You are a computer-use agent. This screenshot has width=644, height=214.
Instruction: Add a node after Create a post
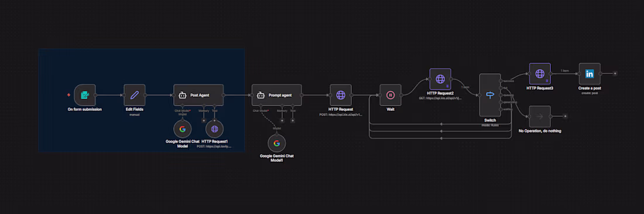pos(615,74)
